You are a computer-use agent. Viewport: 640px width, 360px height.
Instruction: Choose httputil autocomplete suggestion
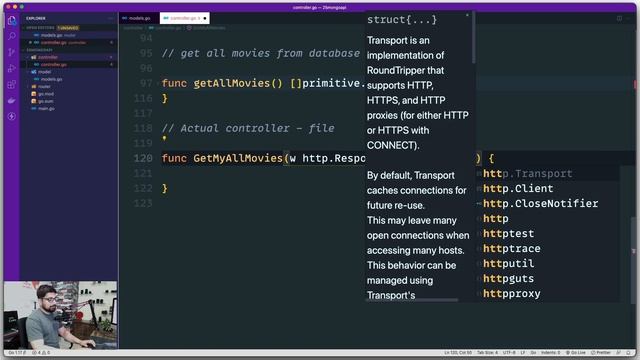(548, 264)
